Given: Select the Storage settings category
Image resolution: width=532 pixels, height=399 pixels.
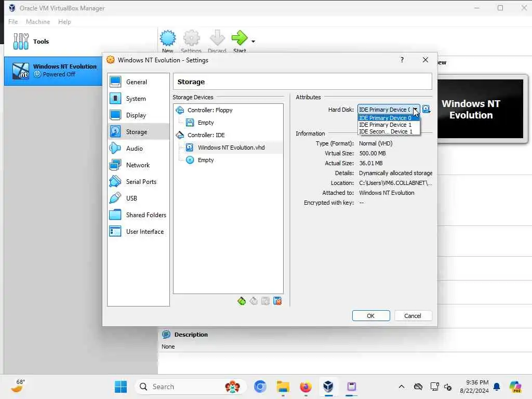Looking at the screenshot, I should pos(138,131).
